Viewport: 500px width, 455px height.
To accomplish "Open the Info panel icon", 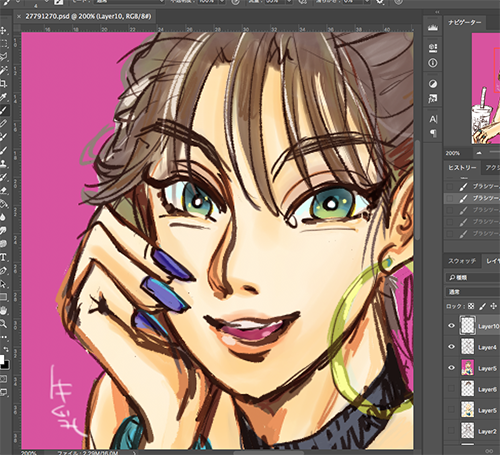I will point(433,63).
